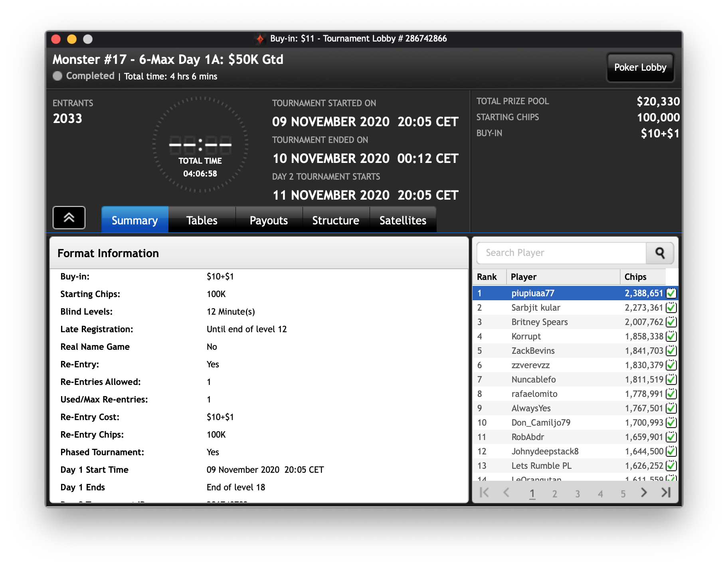
Task: Click the search magnifier icon
Action: (x=660, y=253)
